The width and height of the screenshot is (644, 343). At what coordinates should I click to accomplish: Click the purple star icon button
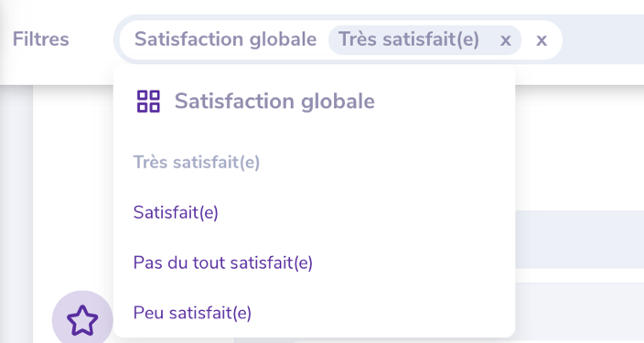click(x=82, y=319)
